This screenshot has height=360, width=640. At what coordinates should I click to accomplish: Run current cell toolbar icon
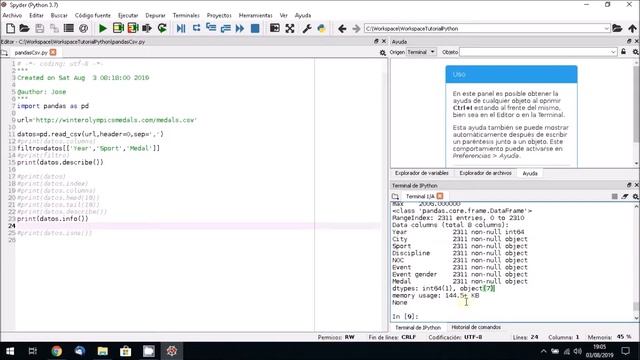(x=118, y=28)
